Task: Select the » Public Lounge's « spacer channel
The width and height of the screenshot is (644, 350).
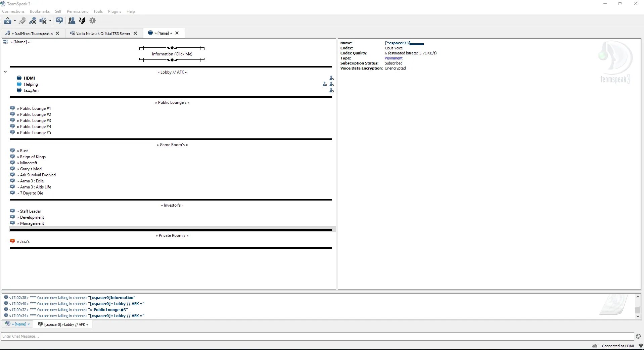Action: (x=172, y=102)
